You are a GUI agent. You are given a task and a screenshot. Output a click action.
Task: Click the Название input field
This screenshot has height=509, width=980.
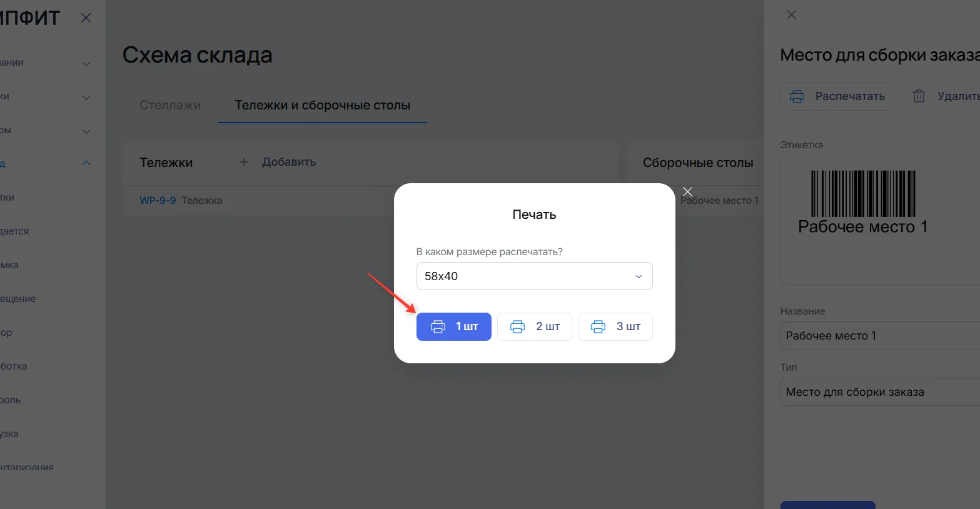(x=880, y=336)
